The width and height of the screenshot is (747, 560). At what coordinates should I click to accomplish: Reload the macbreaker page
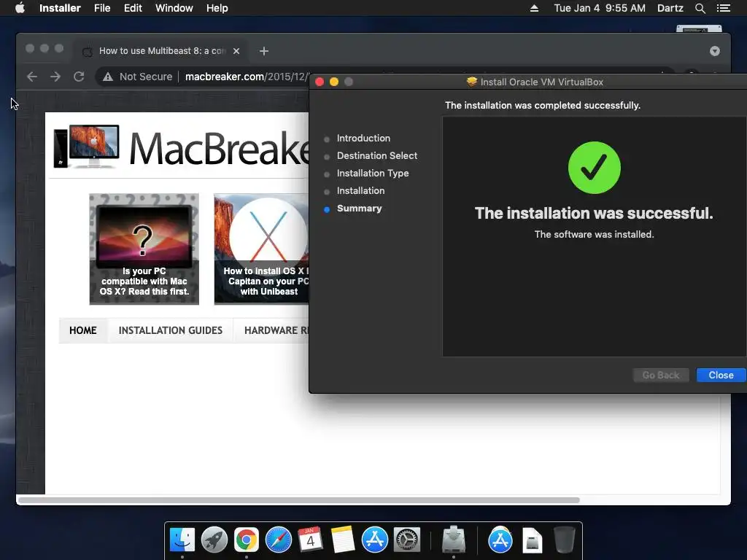(x=79, y=77)
